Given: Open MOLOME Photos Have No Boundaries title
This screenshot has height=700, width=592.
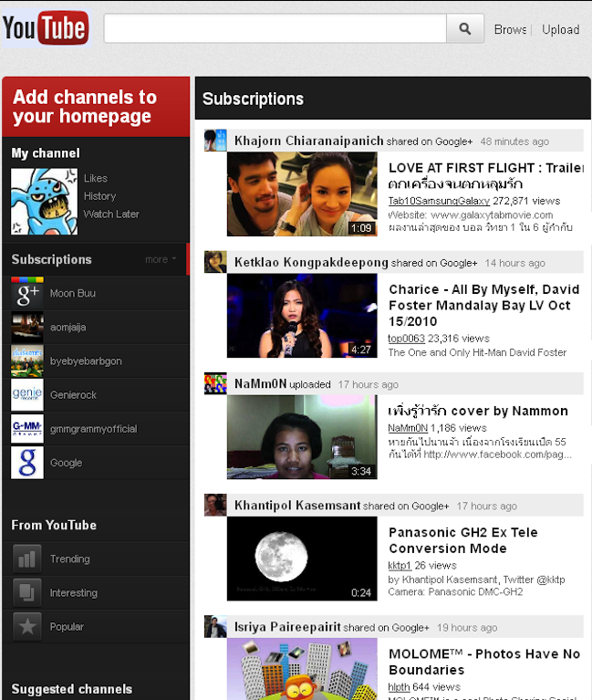Looking at the screenshot, I should point(484,662).
